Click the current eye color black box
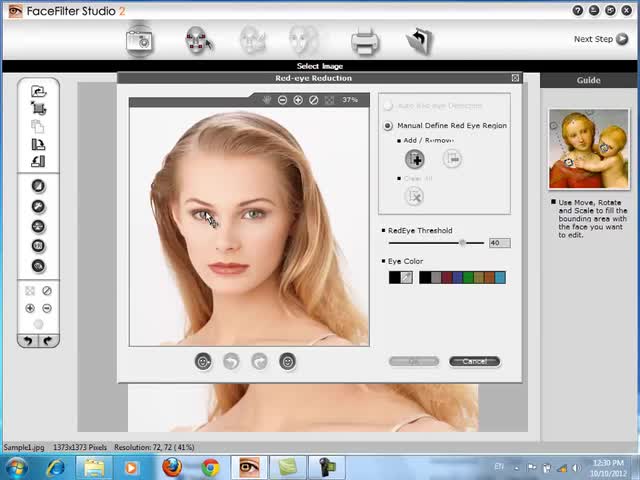Image resolution: width=640 pixels, height=480 pixels. coord(395,278)
